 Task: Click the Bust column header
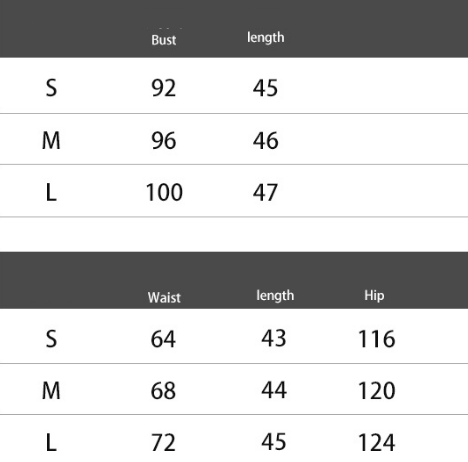(163, 40)
